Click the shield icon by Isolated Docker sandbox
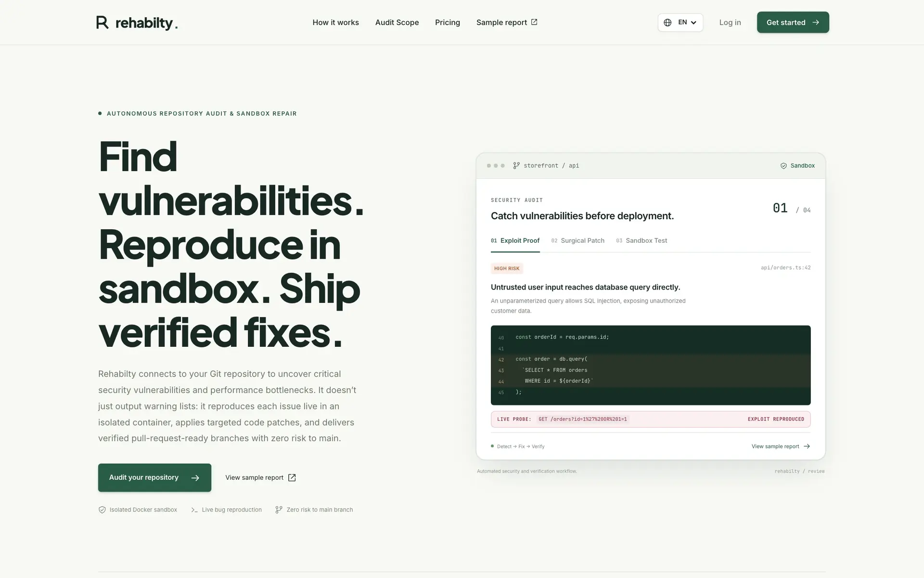This screenshot has width=924, height=578. 102,510
